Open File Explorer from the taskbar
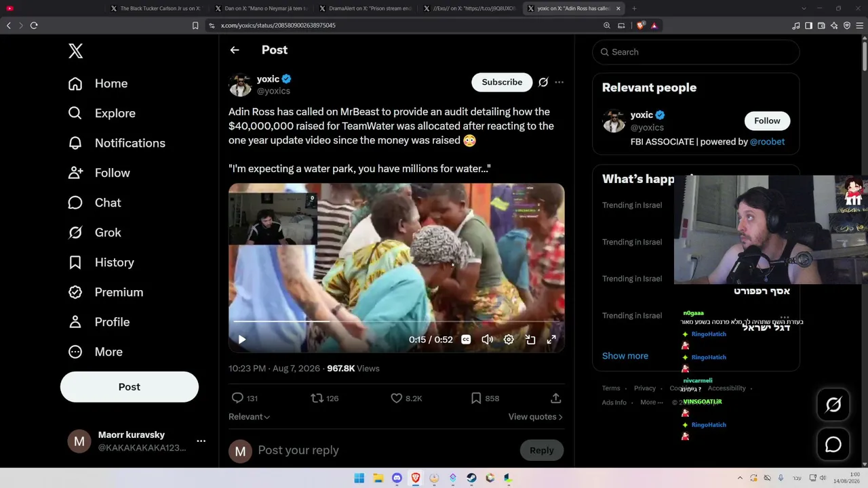 click(x=378, y=479)
